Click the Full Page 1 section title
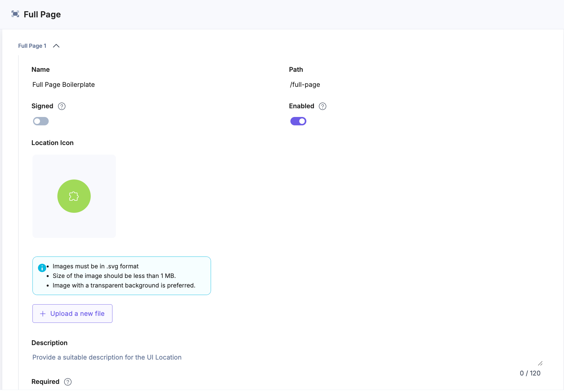 point(32,46)
